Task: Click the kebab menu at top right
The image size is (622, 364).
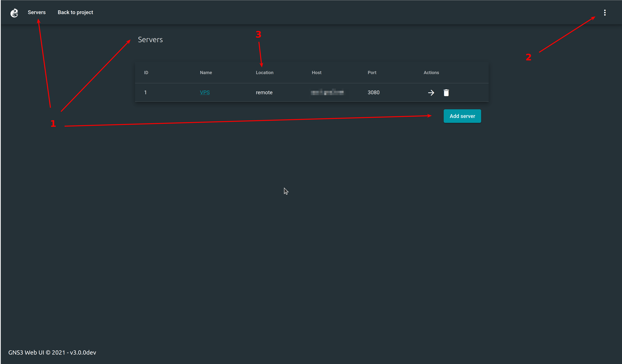Action: 605,12
